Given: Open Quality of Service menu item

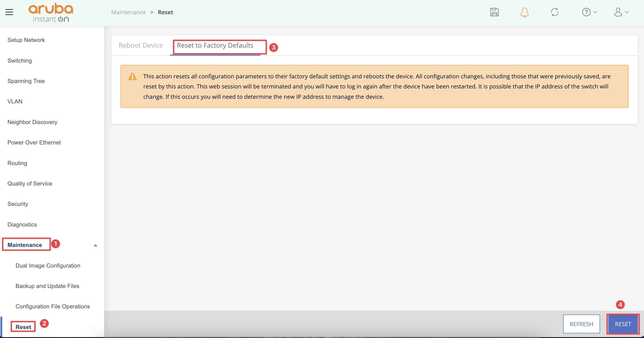Looking at the screenshot, I should click(x=30, y=183).
